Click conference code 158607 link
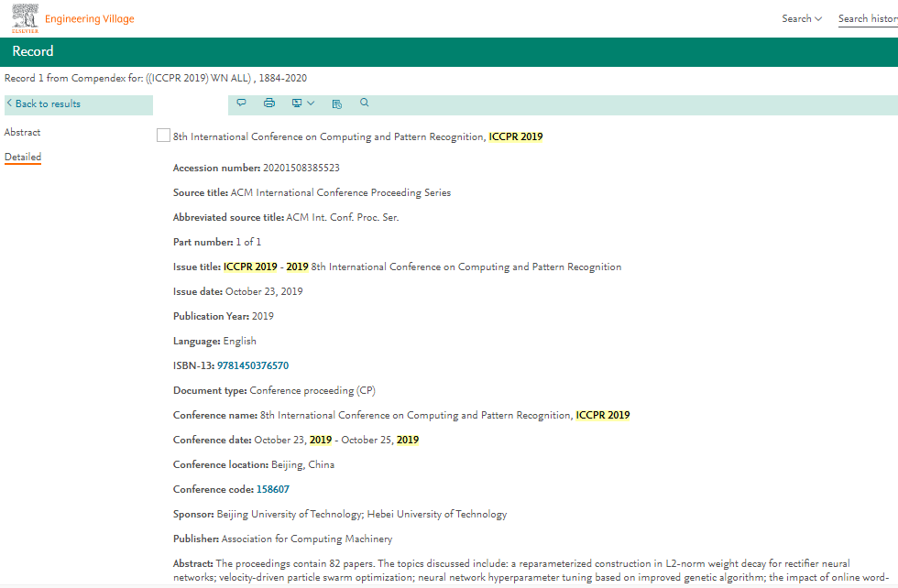The height and width of the screenshot is (588, 898). [272, 490]
